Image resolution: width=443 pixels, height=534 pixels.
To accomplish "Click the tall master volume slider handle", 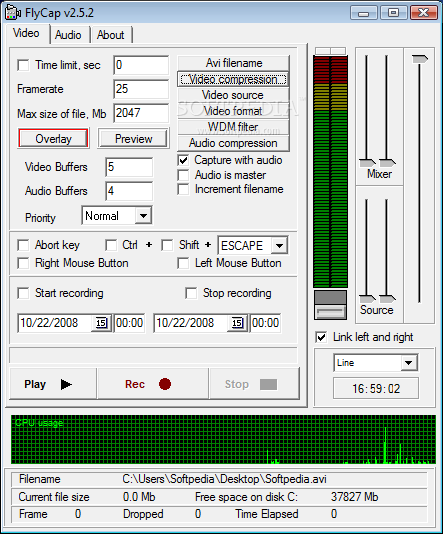I will pyautogui.click(x=420, y=59).
